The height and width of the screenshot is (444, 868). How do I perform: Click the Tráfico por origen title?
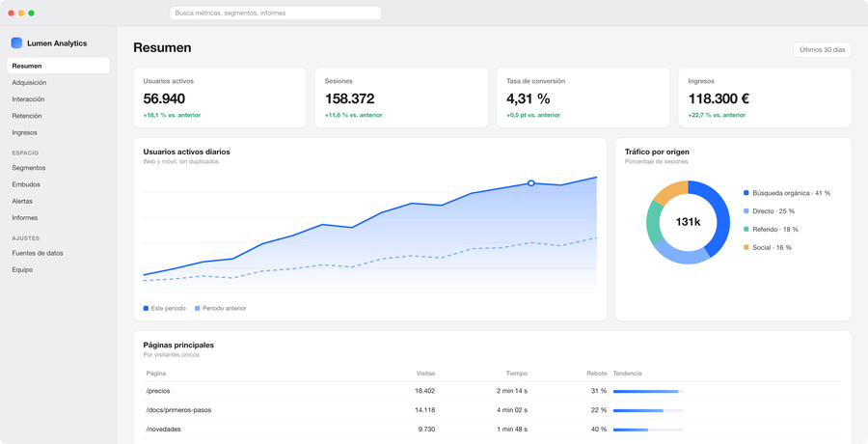(657, 152)
